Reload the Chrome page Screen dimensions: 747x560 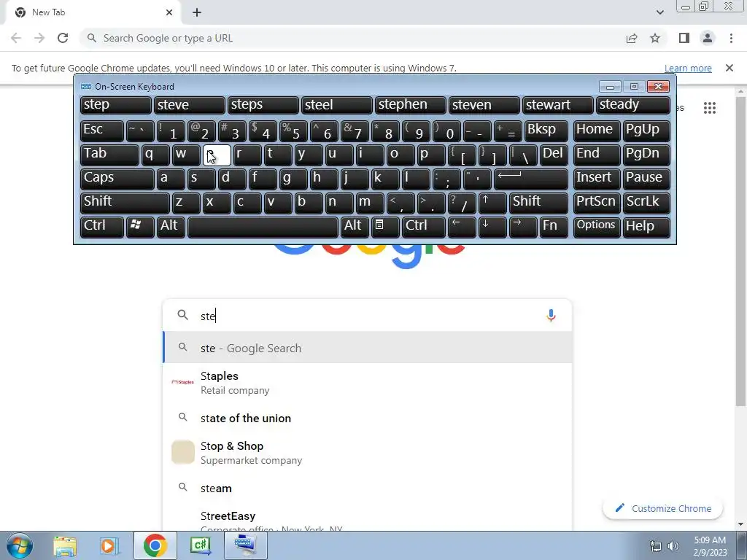pos(63,38)
